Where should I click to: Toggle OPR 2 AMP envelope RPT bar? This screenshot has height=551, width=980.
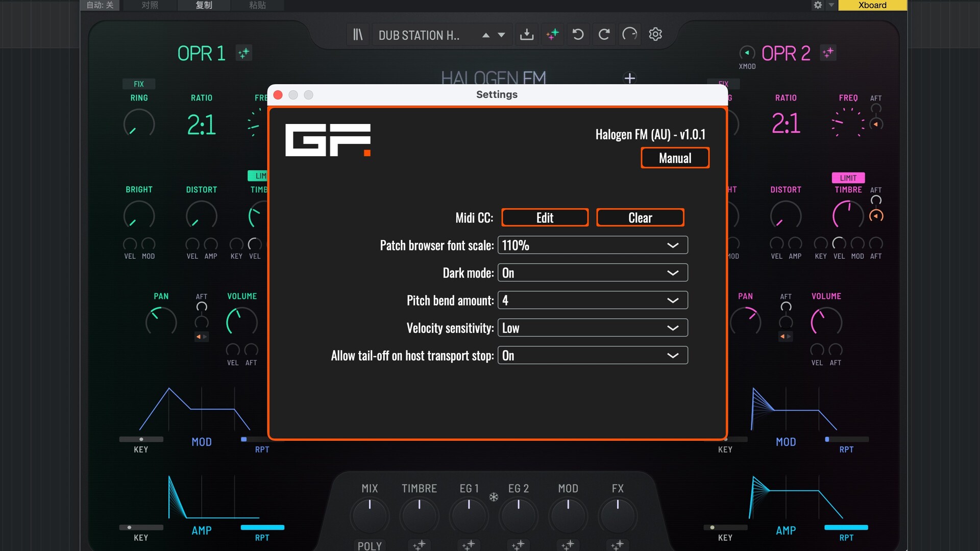846,528
